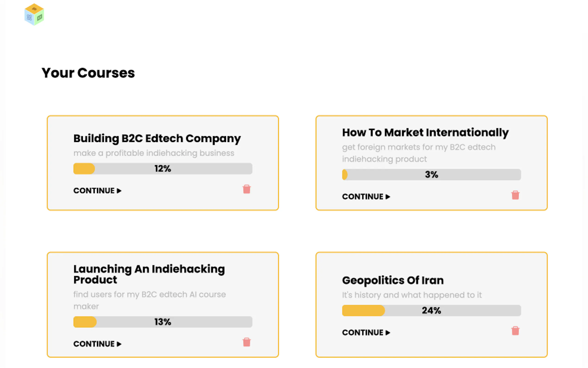Delete the How To Market Internationally course
This screenshot has height=368, width=588.
click(x=515, y=195)
